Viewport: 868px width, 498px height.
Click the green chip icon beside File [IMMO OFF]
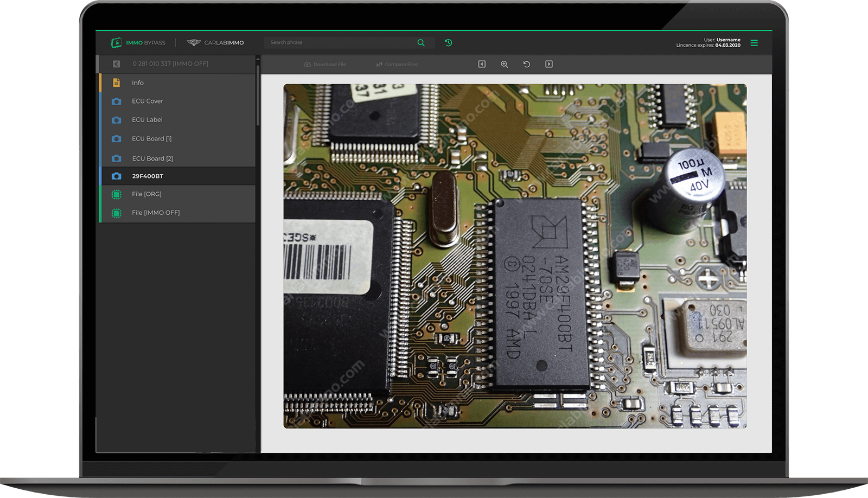(x=116, y=213)
